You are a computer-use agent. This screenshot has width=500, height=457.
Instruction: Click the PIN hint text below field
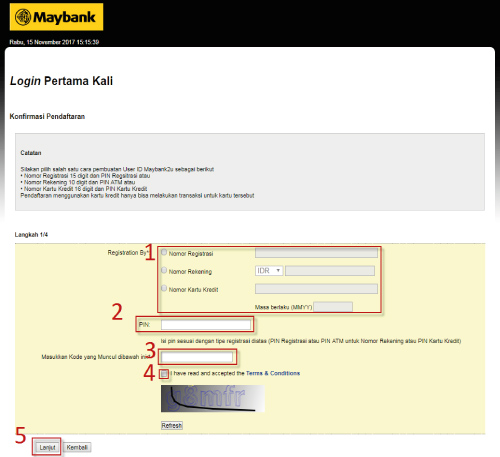311,341
